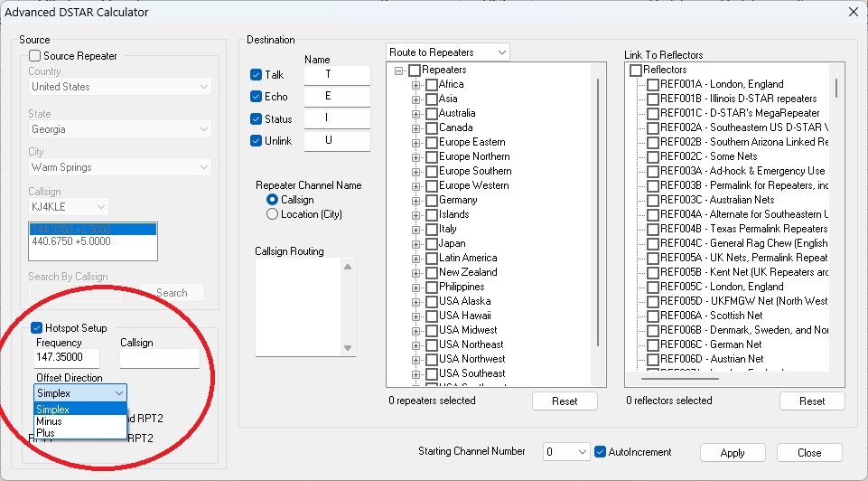Enable the Source Repeater checkbox
Screen dimensions: 868x481
click(35, 56)
